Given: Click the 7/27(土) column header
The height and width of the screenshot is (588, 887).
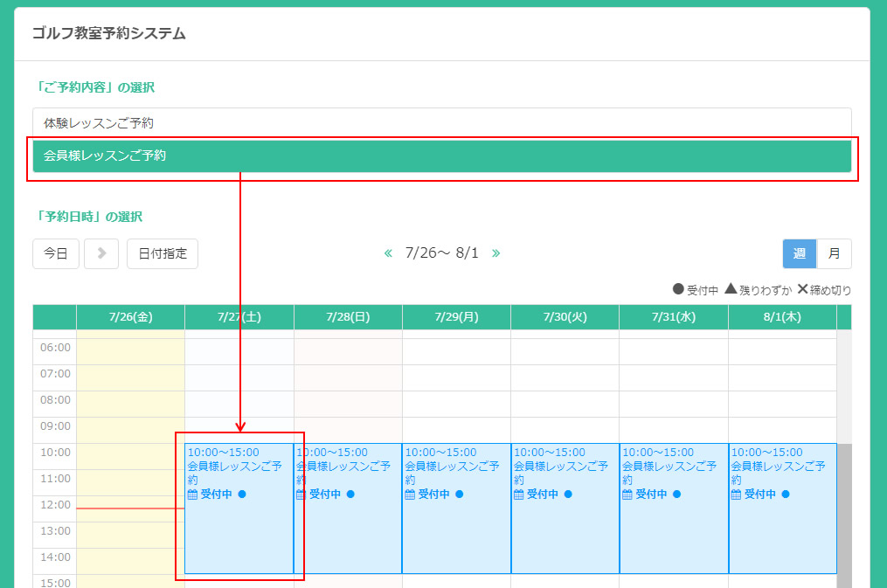Looking at the screenshot, I should click(x=239, y=317).
